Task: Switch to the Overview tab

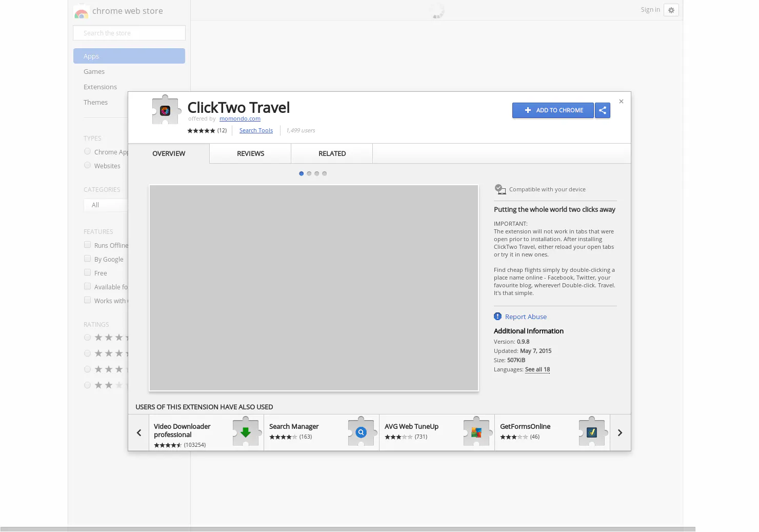Action: [169, 153]
